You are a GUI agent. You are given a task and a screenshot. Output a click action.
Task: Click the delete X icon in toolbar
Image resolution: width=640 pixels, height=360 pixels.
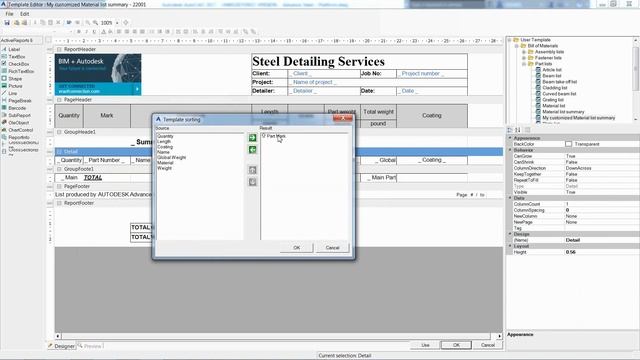(58, 23)
